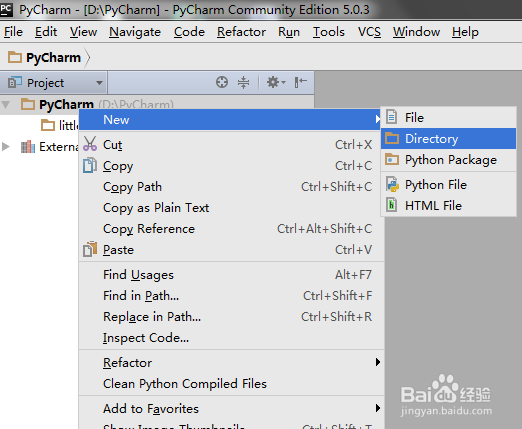This screenshot has height=429, width=522.
Task: Click the File document icon in submenu
Action: pyautogui.click(x=391, y=117)
